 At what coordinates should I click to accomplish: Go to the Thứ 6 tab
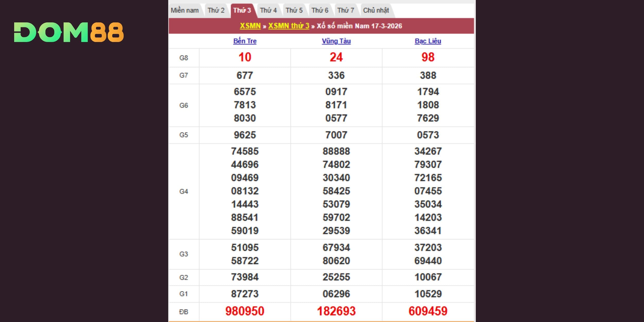click(x=320, y=11)
